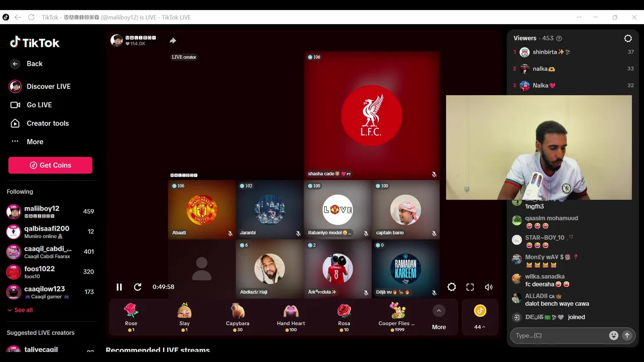
Task: Send the Cooper Flies gift
Action: [x=397, y=317]
